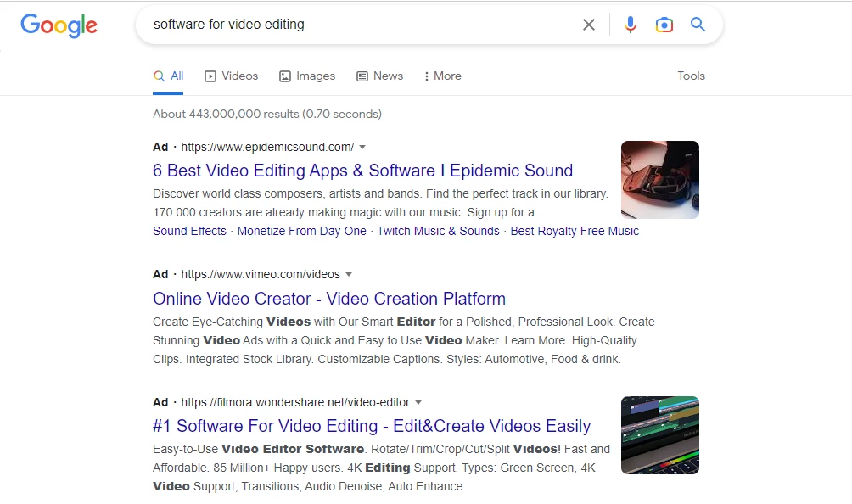Open the Best Royalty Free Music sitelink

click(x=575, y=231)
